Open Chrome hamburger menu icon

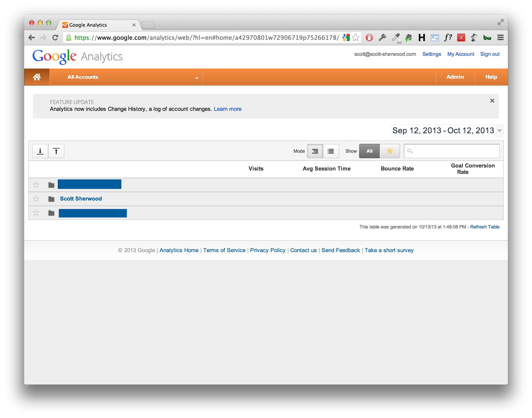point(500,37)
